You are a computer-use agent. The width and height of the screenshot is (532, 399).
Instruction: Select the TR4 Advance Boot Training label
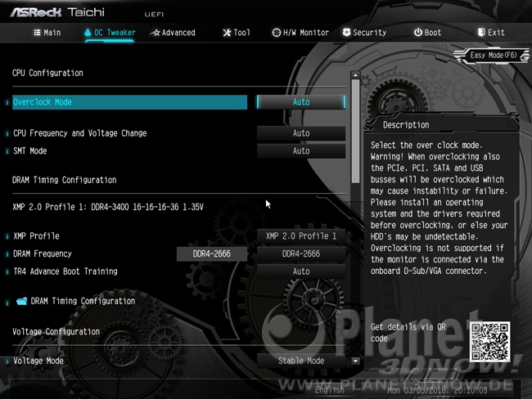coord(65,271)
